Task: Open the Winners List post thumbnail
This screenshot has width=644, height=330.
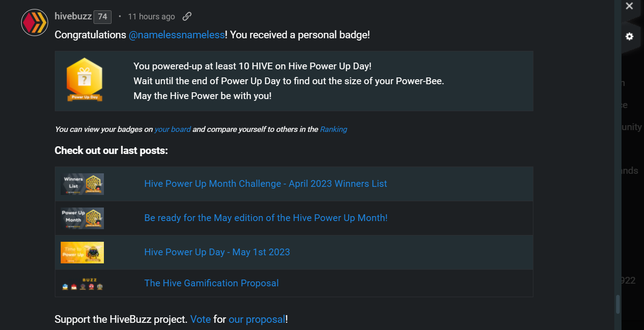Action: [x=82, y=184]
